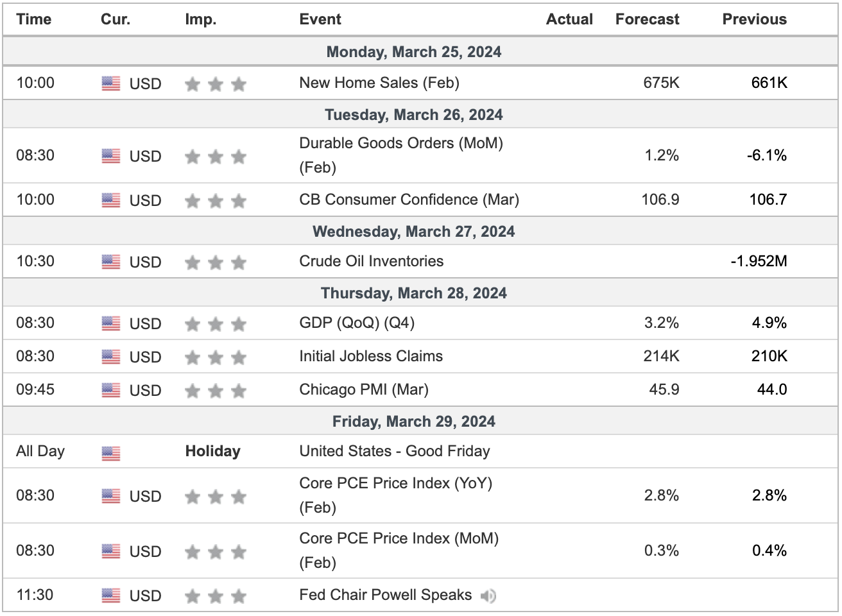
Task: Click the US flag in CB Consumer Confidence row
Action: coord(111,200)
